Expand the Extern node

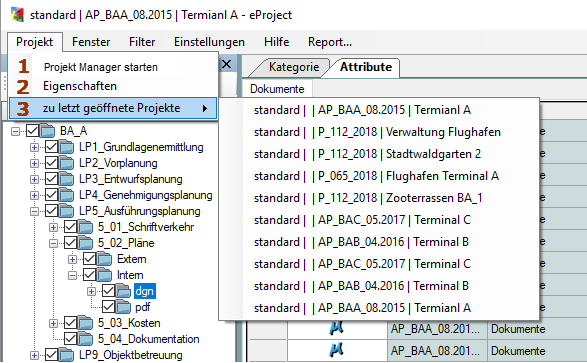tap(73, 259)
